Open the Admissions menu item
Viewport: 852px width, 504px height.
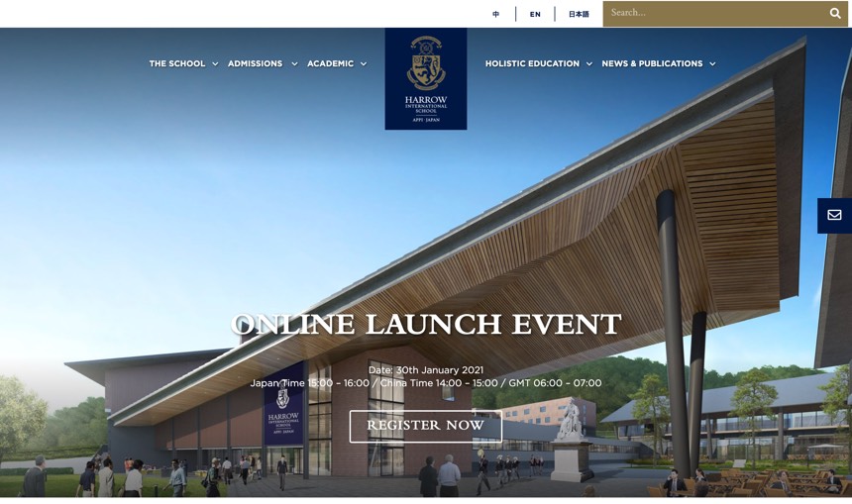[x=255, y=63]
